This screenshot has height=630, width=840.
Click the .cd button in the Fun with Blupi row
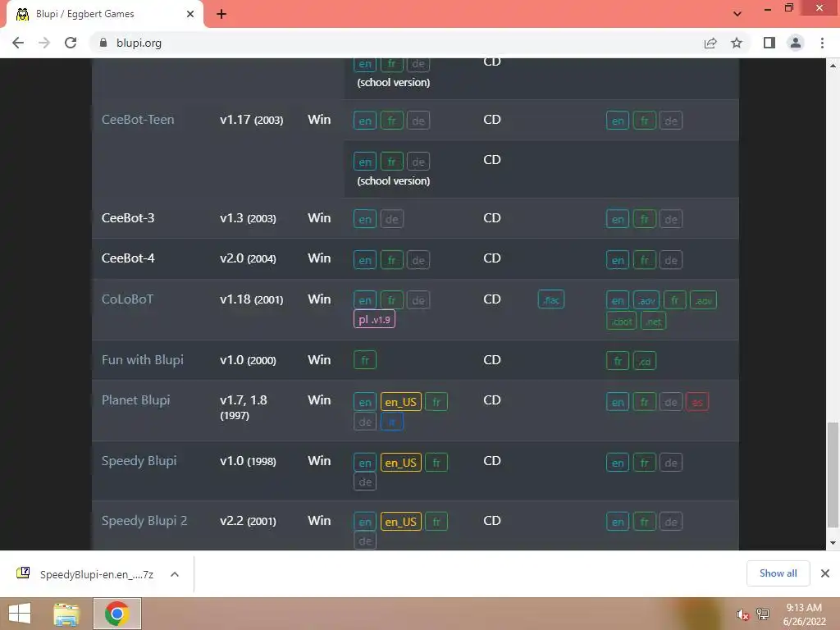[x=644, y=361]
